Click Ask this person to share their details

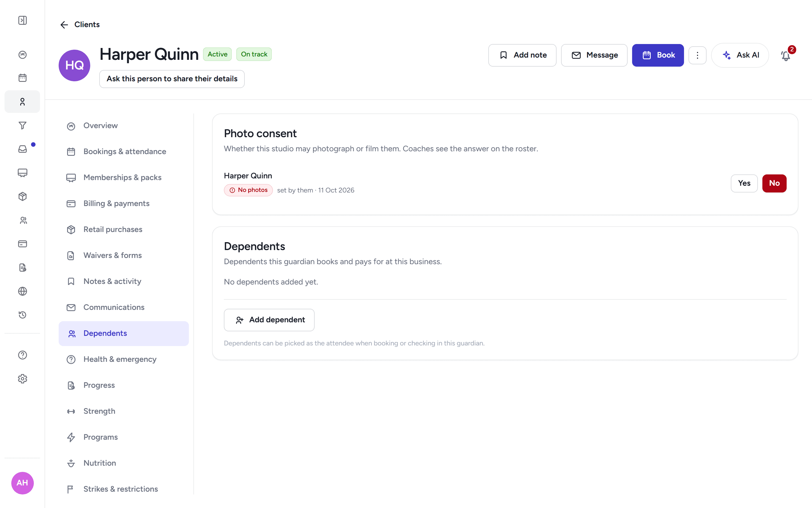point(172,79)
